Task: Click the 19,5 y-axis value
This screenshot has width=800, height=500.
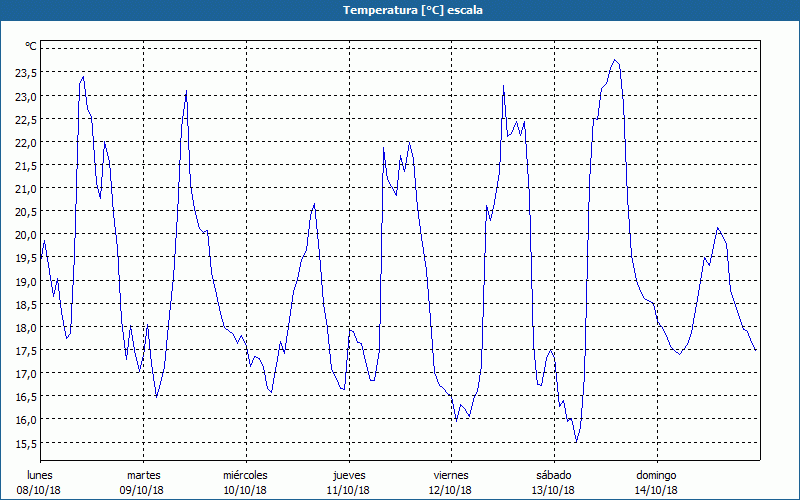Action: point(26,258)
